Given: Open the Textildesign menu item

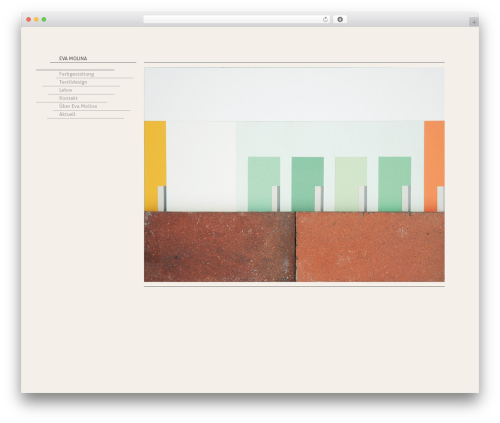Looking at the screenshot, I should click(x=73, y=82).
